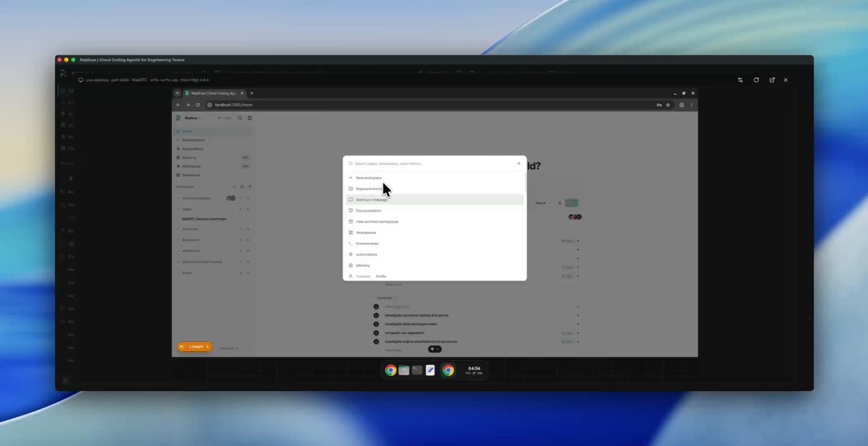The height and width of the screenshot is (446, 868).
Task: Click the localhost:3000/home address bar
Action: 434,105
